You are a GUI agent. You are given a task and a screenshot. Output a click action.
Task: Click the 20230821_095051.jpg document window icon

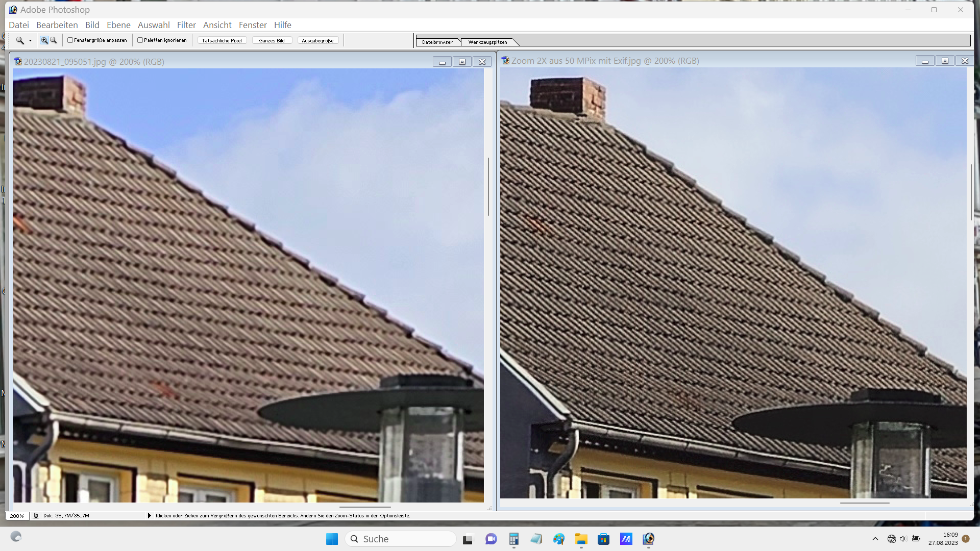click(18, 62)
